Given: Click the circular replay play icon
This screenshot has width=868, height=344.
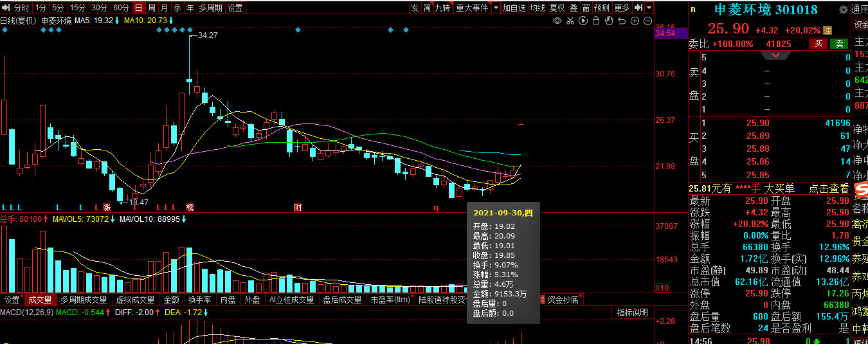Looking at the screenshot, I should 583,21.
